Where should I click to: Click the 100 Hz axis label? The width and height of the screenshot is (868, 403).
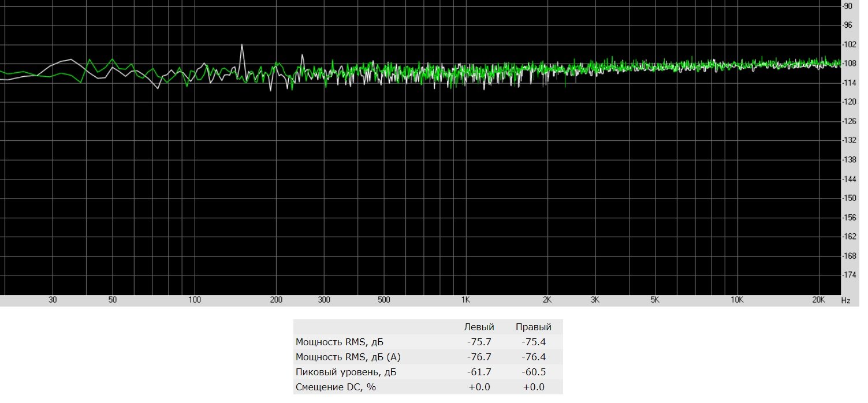click(x=195, y=300)
